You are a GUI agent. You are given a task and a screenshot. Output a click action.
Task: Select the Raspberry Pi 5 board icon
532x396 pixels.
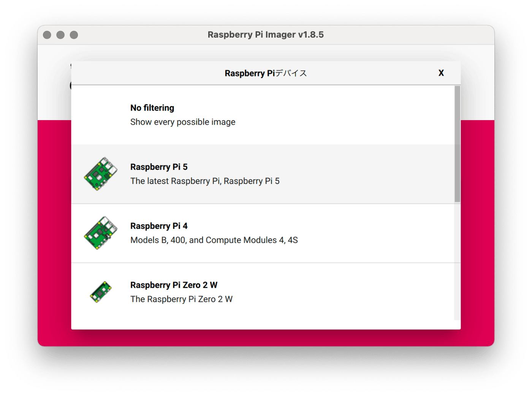101,174
